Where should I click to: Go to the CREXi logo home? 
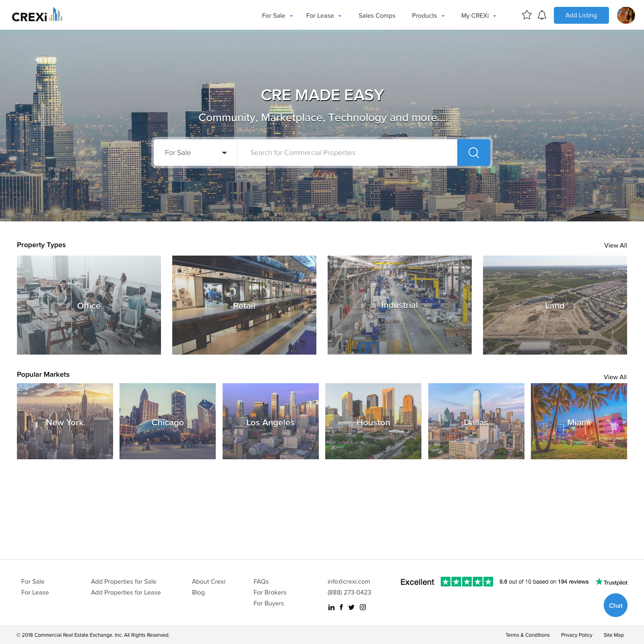[x=37, y=15]
